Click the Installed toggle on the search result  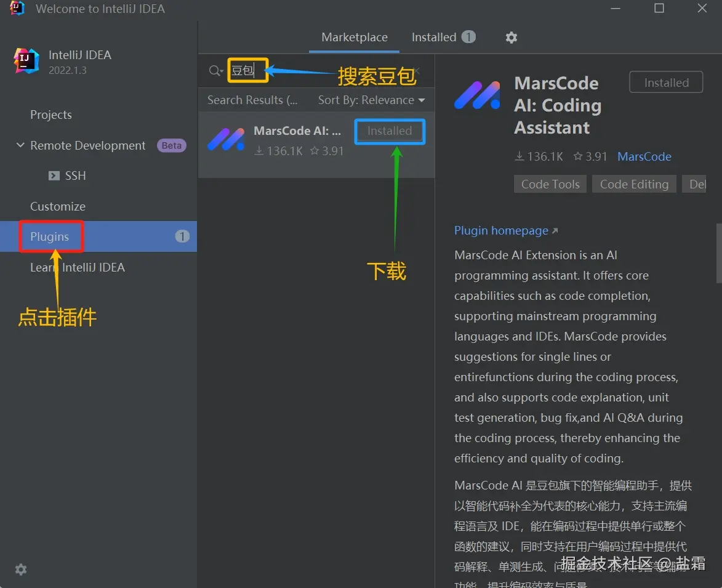click(x=389, y=131)
